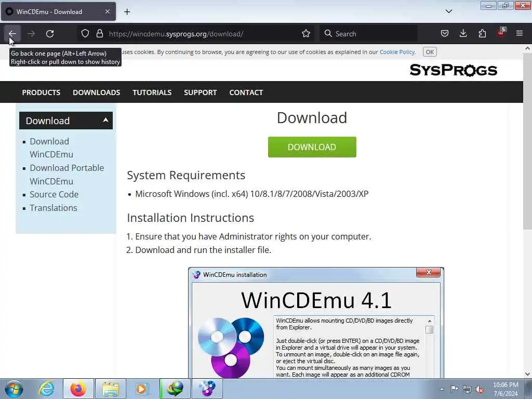Screen dimensions: 532x399
Task: Click scrollbar up arrow
Action: (x=527, y=48)
